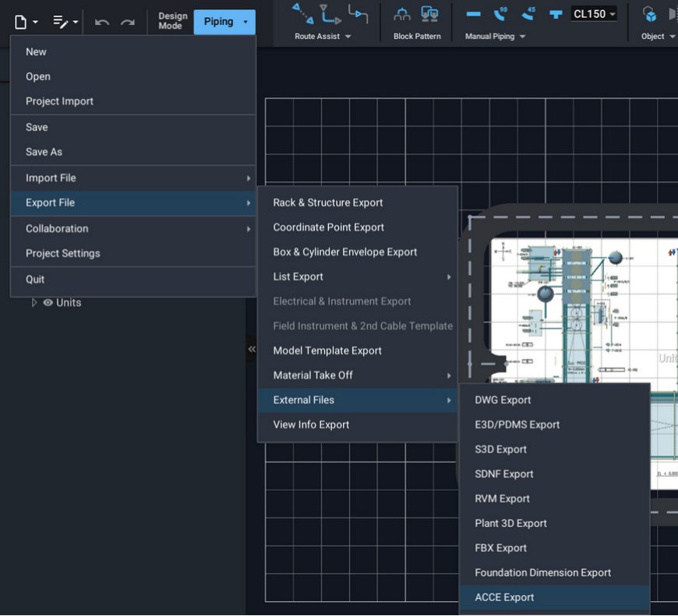678x616 pixels.
Task: Choose Foundation Dimension Export
Action: 555,572
